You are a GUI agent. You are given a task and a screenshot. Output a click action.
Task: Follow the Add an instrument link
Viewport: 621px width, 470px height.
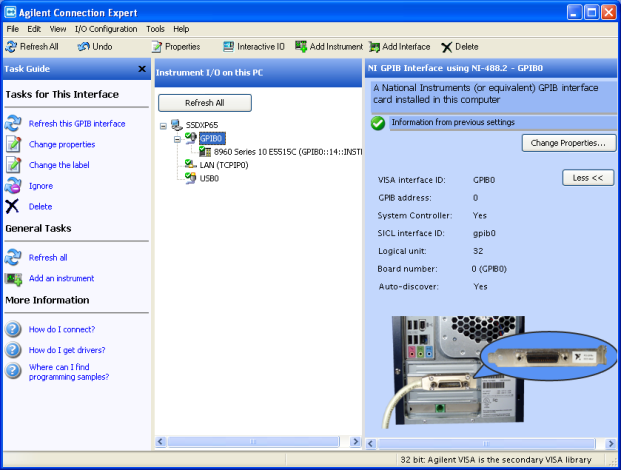61,278
